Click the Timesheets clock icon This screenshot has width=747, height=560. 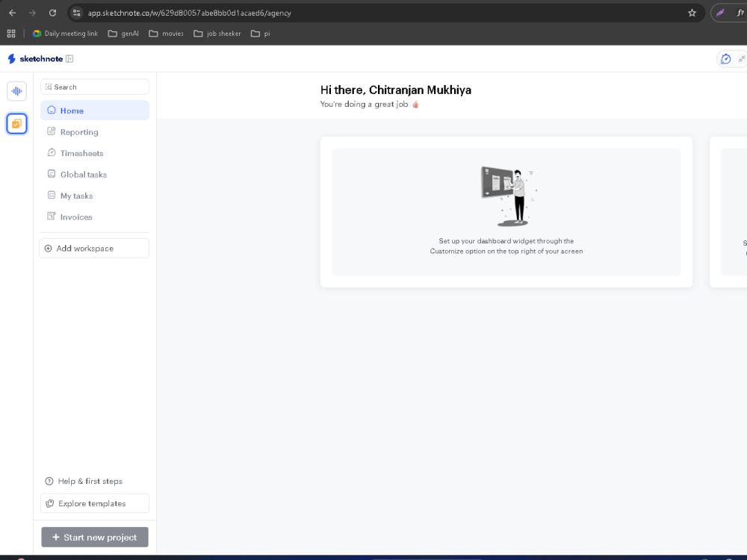[x=52, y=152]
